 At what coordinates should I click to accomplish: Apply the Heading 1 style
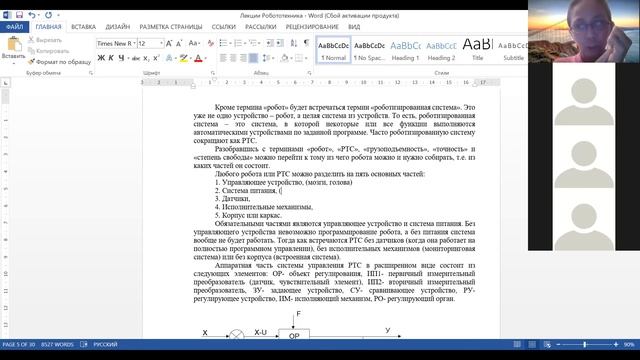(405, 51)
